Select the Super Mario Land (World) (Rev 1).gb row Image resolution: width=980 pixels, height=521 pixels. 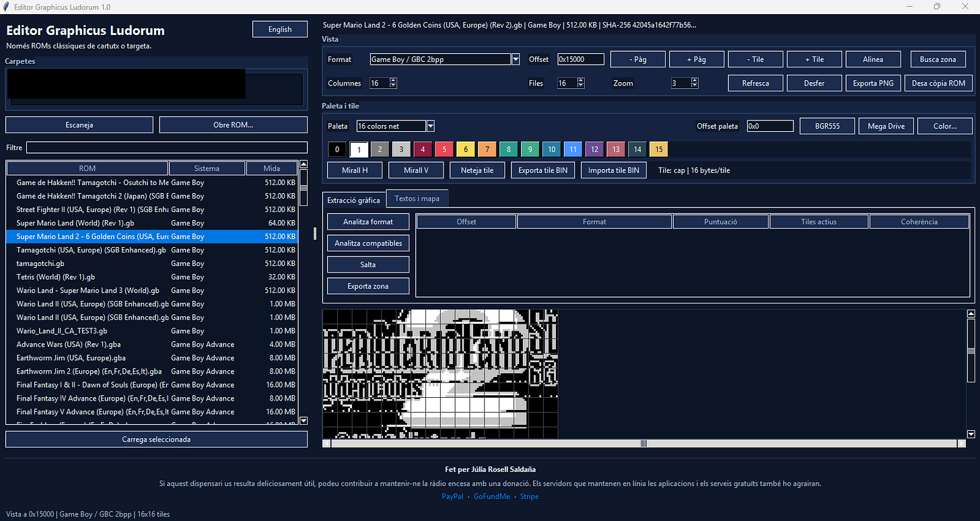point(151,223)
